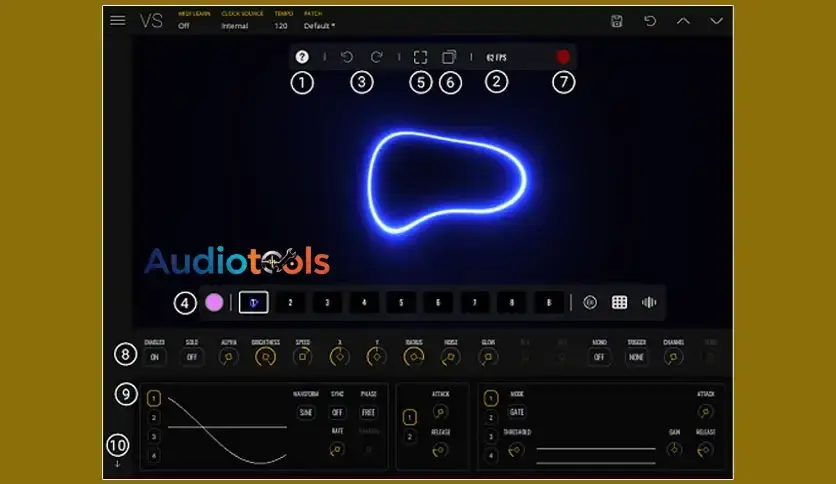Image resolution: width=836 pixels, height=484 pixels.
Task: Open the hamburger menu
Action: 118,20
